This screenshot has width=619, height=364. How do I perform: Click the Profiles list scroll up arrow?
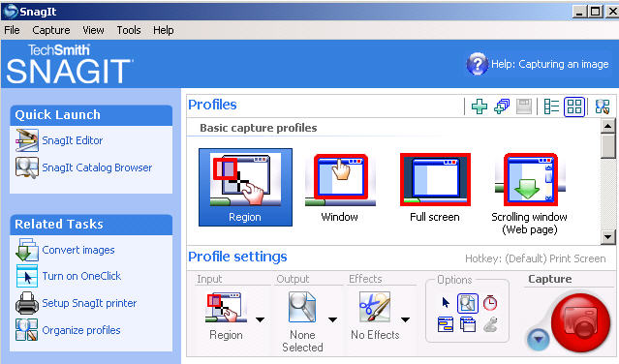click(x=608, y=126)
